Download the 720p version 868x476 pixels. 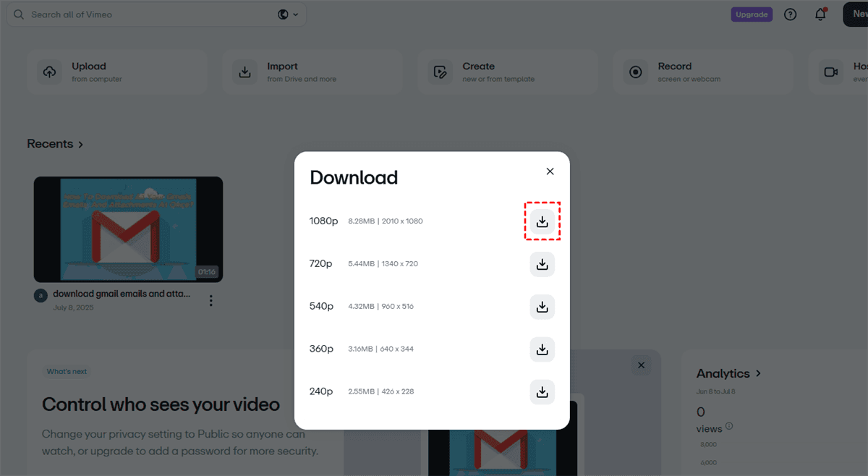click(x=542, y=264)
